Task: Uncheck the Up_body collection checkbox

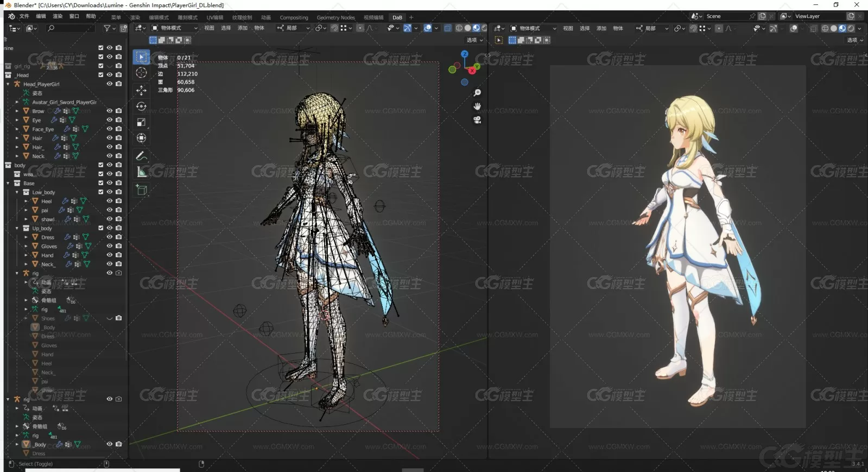Action: pyautogui.click(x=100, y=228)
